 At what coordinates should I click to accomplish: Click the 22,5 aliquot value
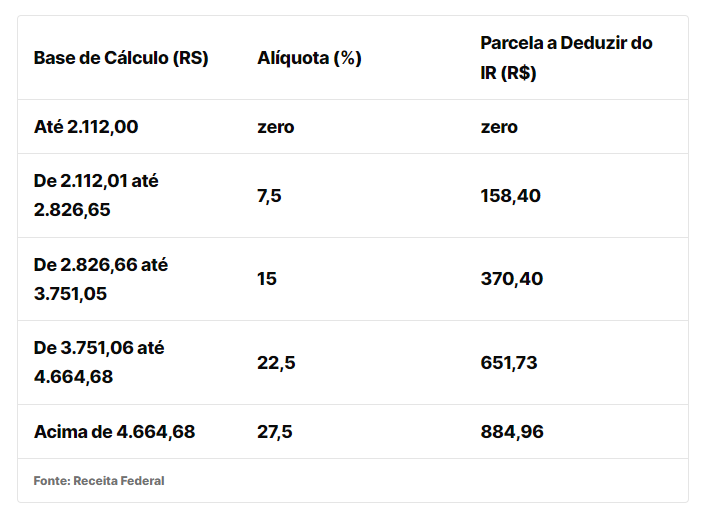pos(275,363)
